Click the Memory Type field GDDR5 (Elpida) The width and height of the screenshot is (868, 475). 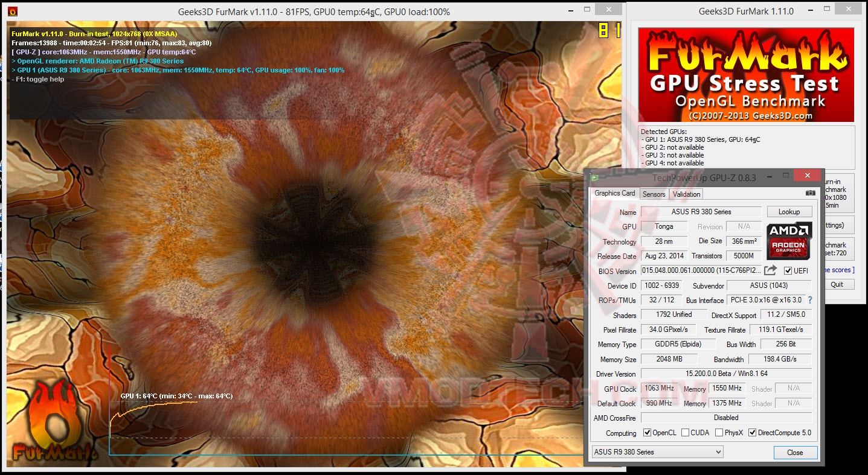coord(678,344)
